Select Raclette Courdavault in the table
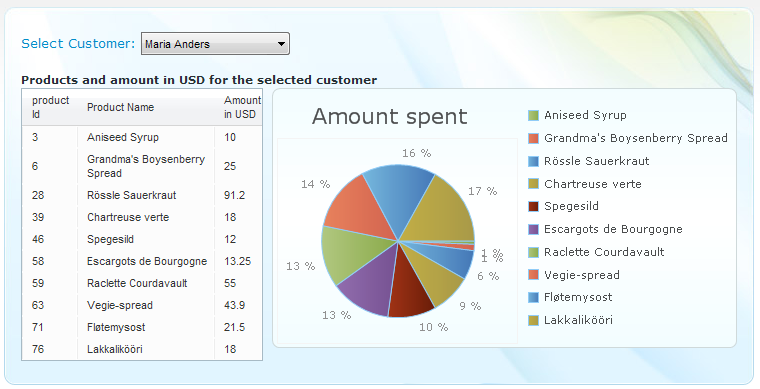 tap(137, 283)
